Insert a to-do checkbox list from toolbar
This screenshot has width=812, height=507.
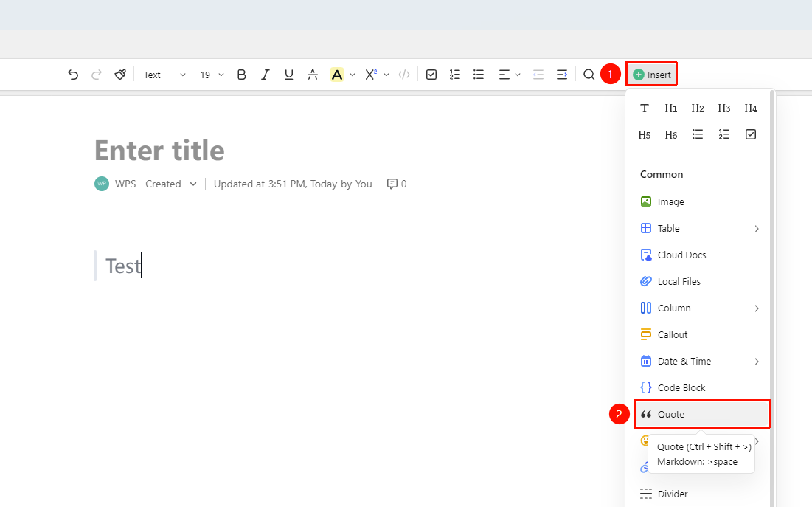click(431, 75)
